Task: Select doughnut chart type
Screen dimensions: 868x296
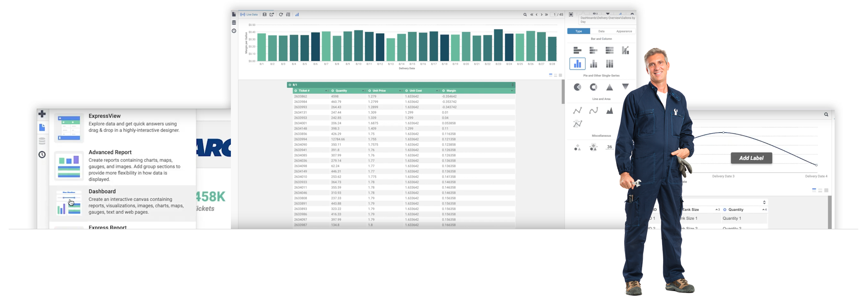Action: click(x=593, y=87)
